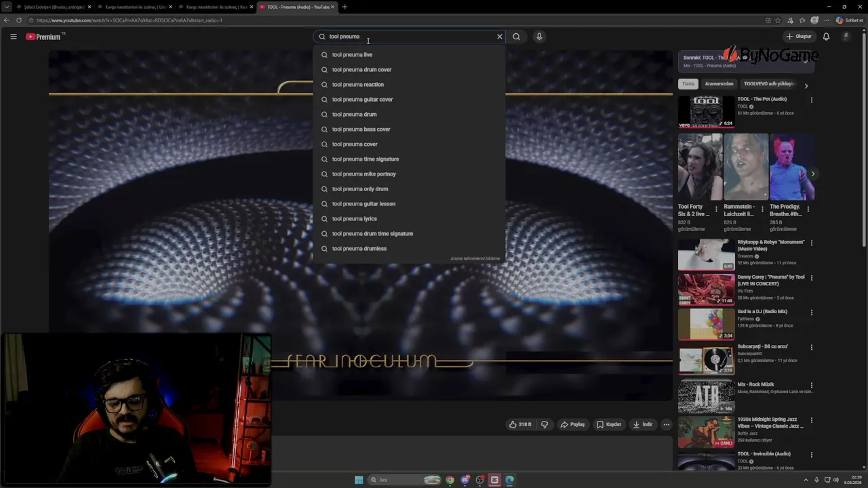868x488 pixels.
Task: Open the YouTube hamburger guide menu
Action: [x=13, y=37]
